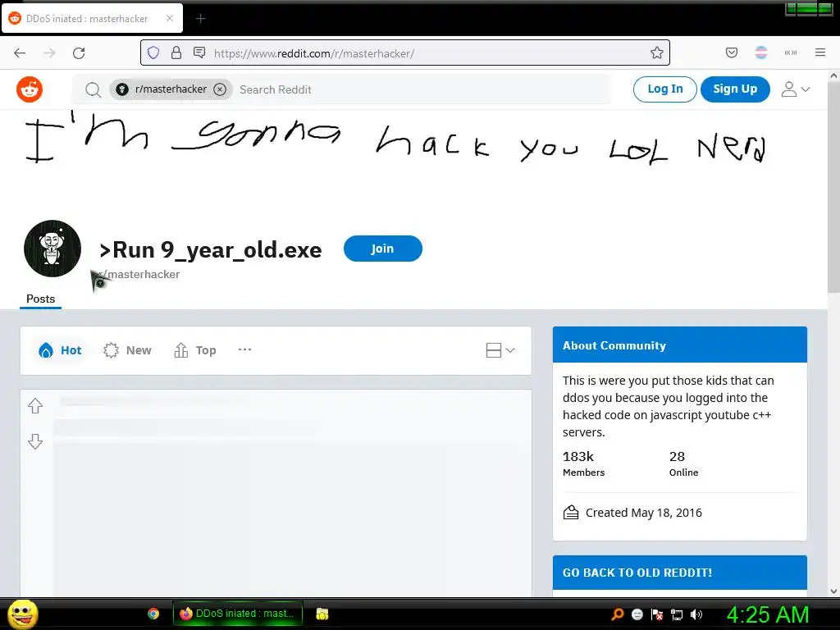The image size is (840, 630).
Task: Click the masterhacker community avatar
Action: 52,249
